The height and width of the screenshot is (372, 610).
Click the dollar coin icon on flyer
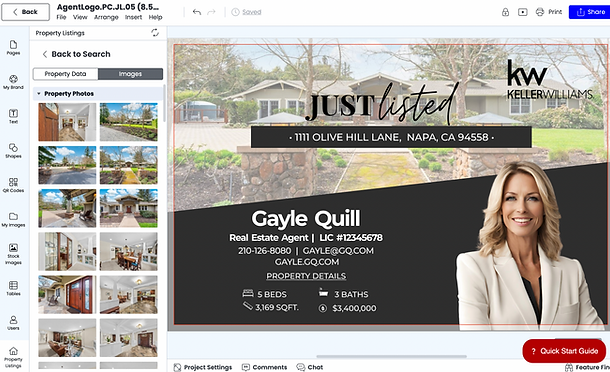323,309
